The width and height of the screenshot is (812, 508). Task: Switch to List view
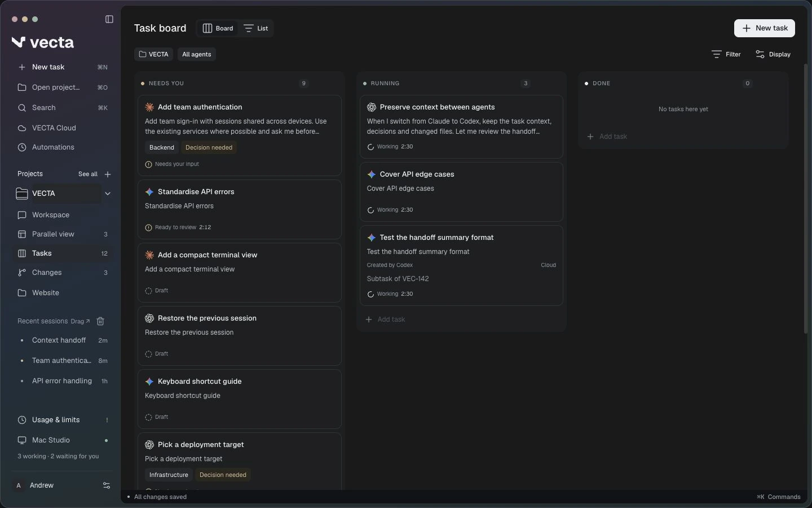click(x=255, y=28)
